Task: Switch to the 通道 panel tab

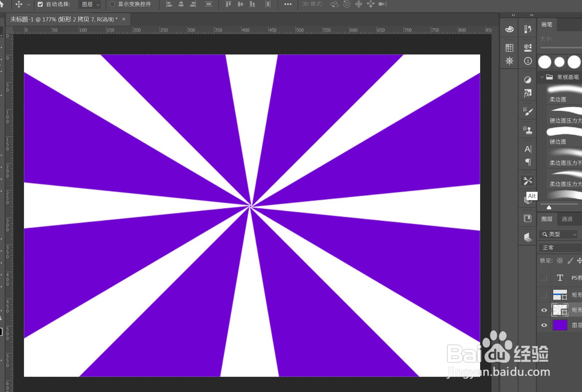Action: [567, 219]
